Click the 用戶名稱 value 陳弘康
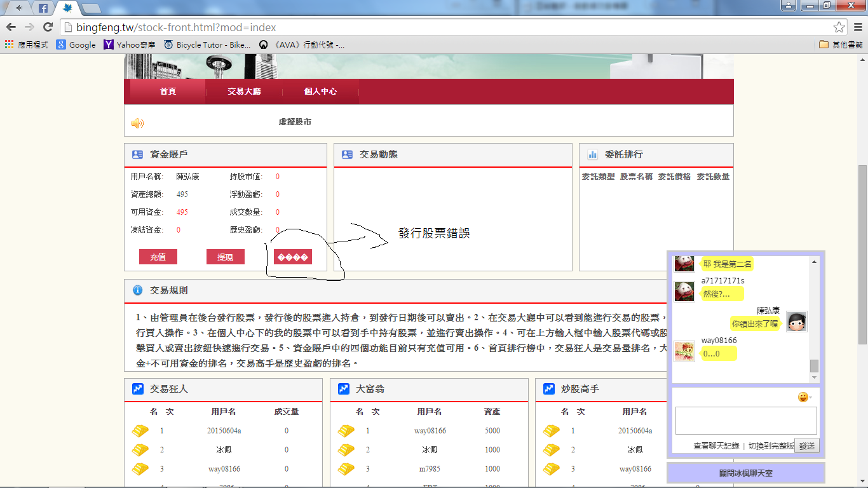This screenshot has height=488, width=868. click(187, 177)
